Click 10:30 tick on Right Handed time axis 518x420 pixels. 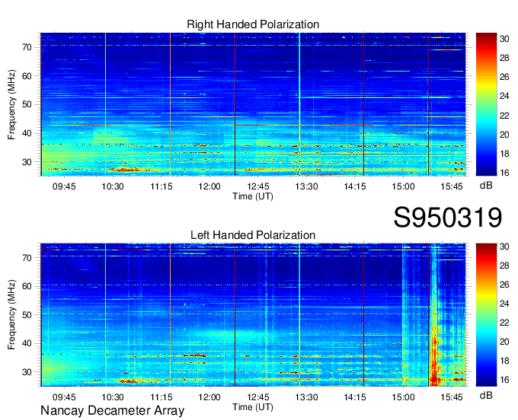[113, 186]
